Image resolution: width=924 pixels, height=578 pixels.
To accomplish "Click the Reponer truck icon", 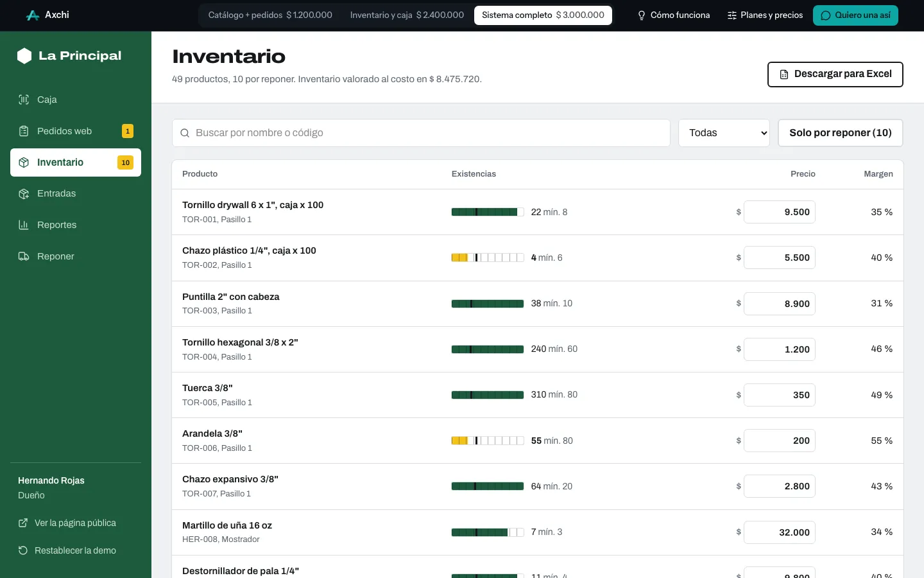I will click(24, 256).
